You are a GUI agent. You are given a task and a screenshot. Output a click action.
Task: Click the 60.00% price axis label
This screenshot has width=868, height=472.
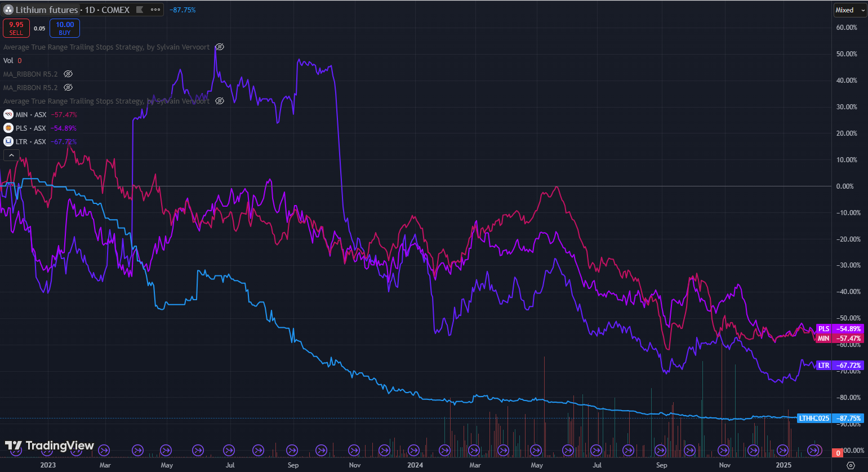(x=847, y=27)
